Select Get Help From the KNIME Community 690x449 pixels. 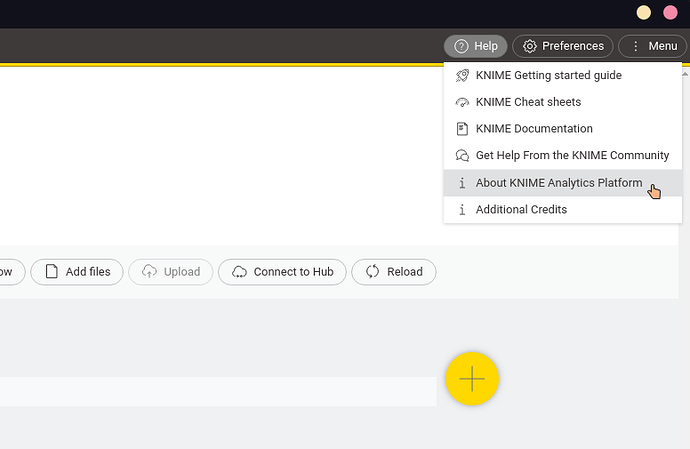(x=563, y=155)
